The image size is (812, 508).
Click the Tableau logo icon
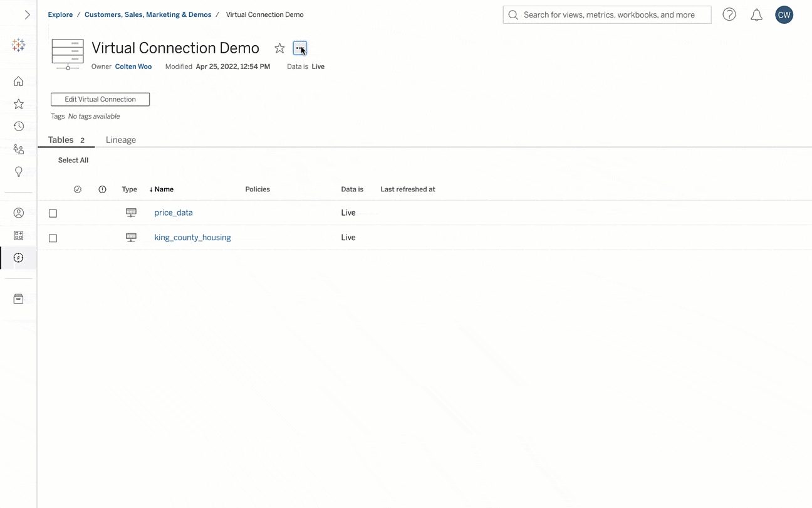click(19, 45)
